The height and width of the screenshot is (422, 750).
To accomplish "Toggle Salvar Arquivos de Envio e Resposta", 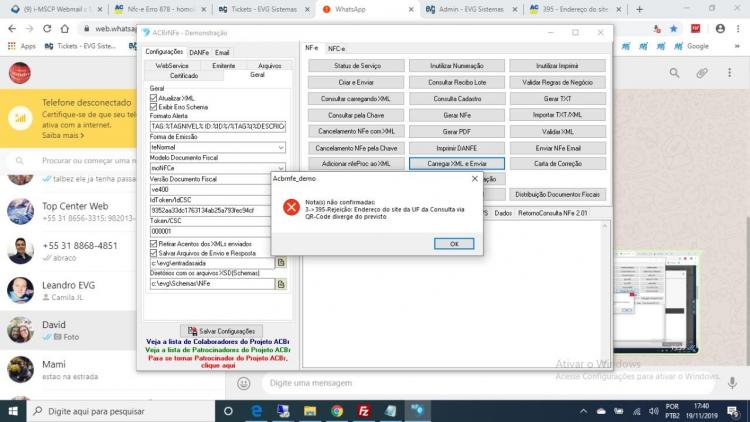I will pyautogui.click(x=154, y=253).
